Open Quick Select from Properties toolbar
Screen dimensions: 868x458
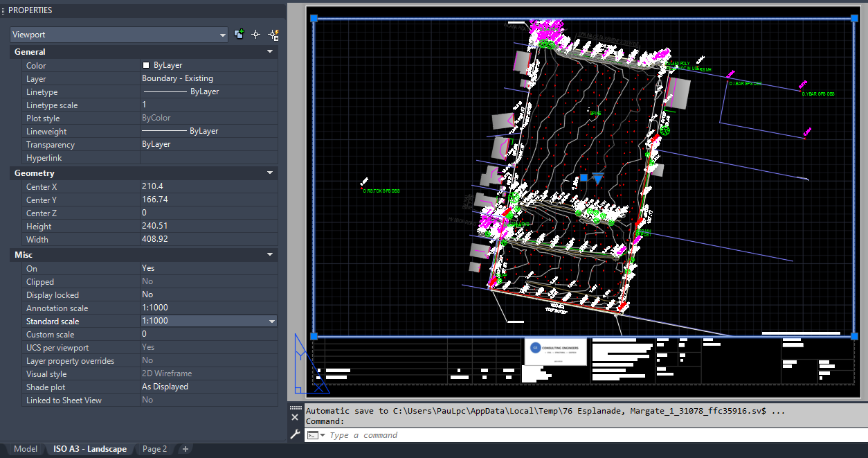(x=273, y=34)
